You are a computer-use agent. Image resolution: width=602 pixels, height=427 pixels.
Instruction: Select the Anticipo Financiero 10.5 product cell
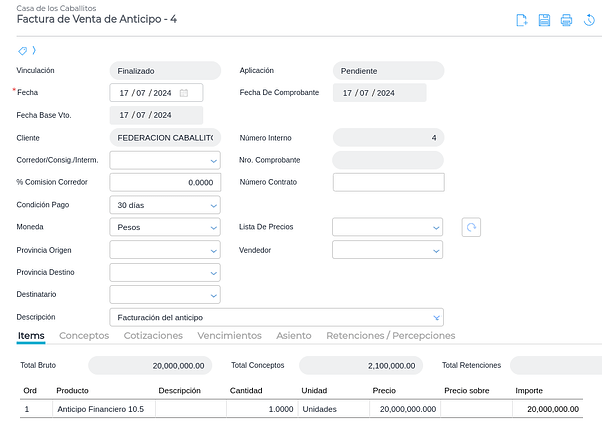[100, 409]
